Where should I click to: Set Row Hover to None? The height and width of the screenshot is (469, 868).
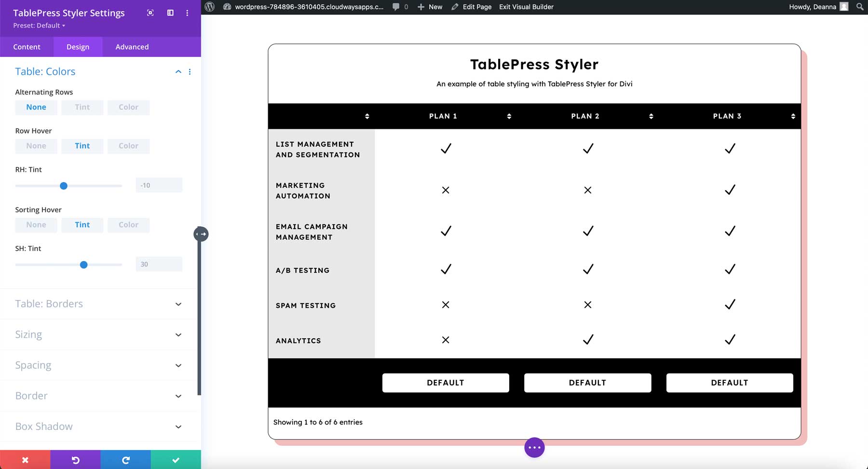(36, 146)
